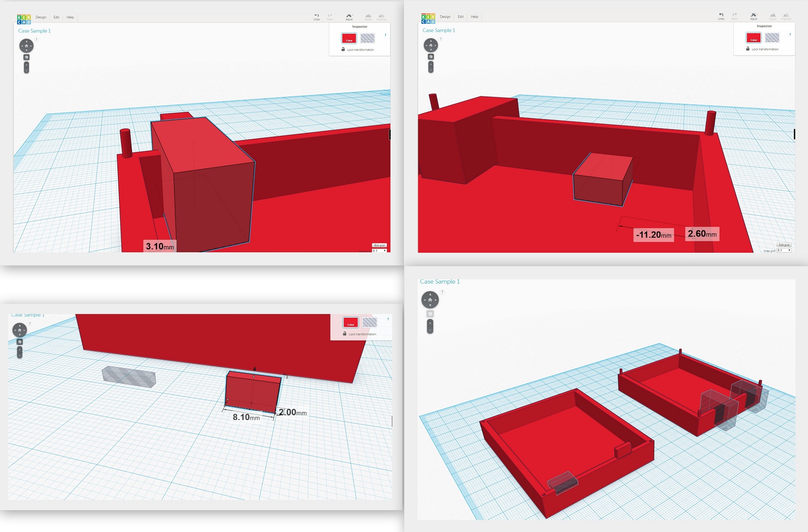Viewport: 808px width, 532px height.
Task: Open the Design menu
Action: 40,17
